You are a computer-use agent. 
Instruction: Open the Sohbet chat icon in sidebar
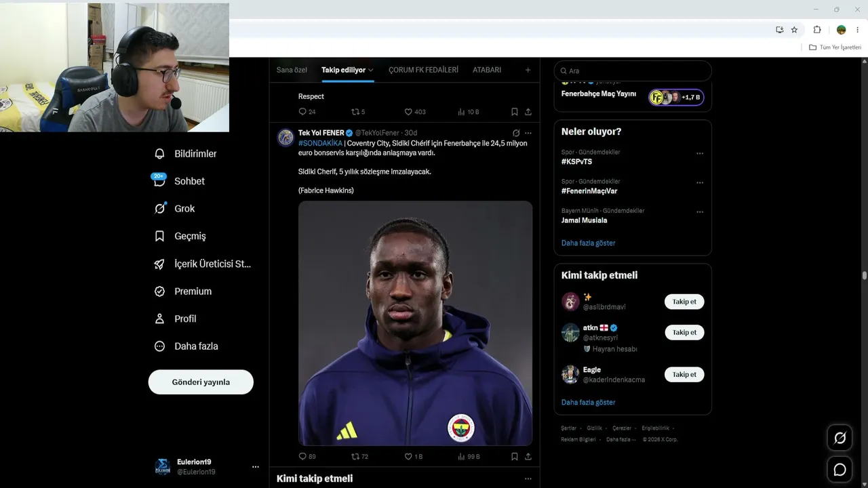tap(159, 181)
